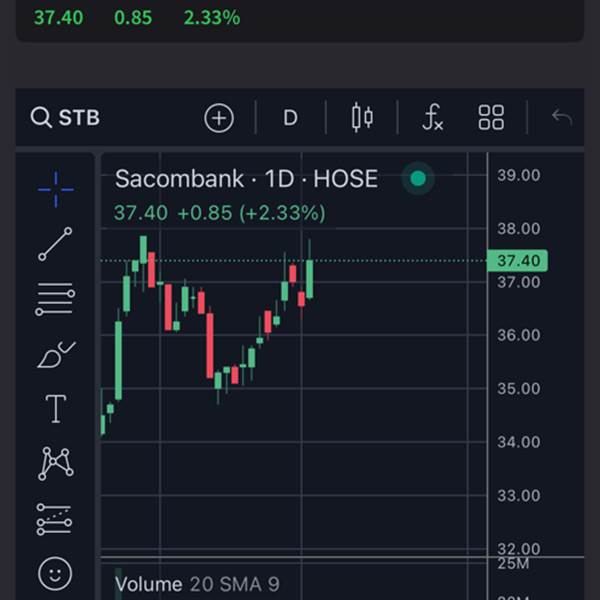Open the fx indicators menu
The width and height of the screenshot is (600, 600).
pos(432,117)
